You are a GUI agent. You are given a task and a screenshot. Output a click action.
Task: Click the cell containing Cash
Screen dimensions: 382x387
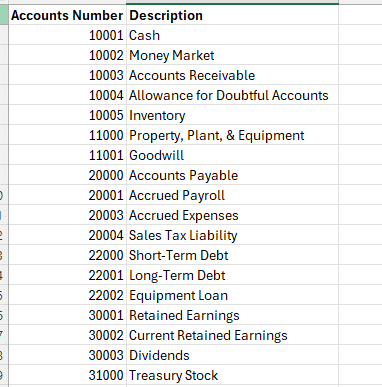coord(232,35)
